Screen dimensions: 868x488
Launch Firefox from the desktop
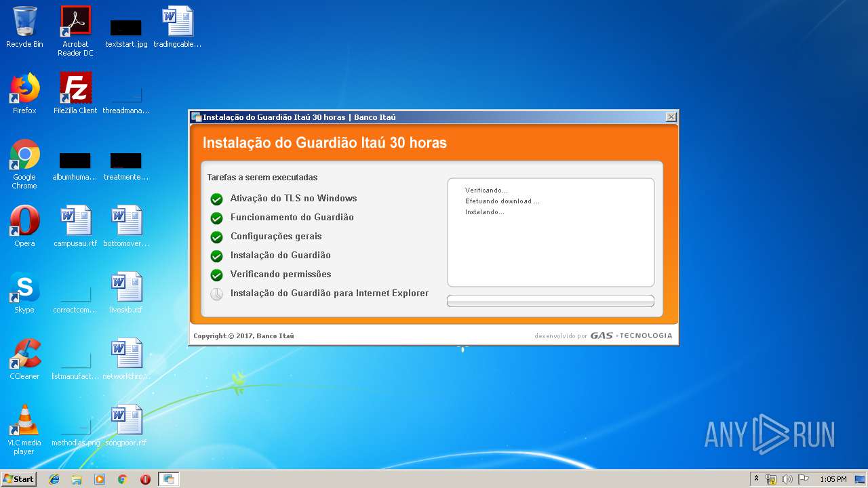pyautogui.click(x=24, y=94)
